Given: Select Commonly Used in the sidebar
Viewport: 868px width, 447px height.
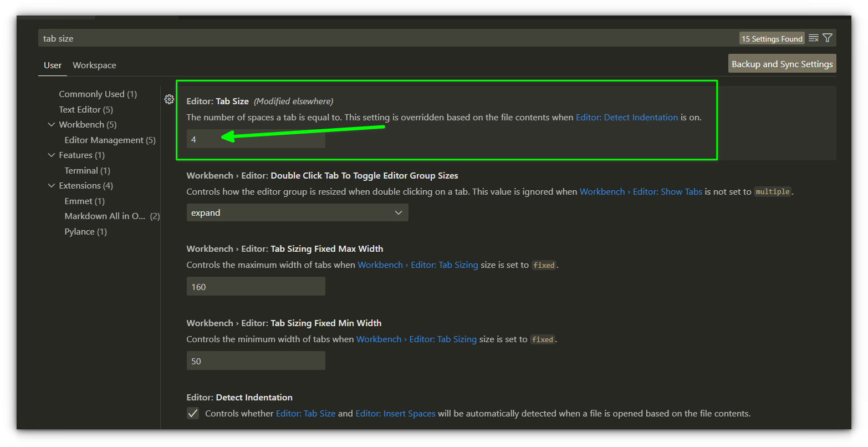Looking at the screenshot, I should tap(98, 94).
